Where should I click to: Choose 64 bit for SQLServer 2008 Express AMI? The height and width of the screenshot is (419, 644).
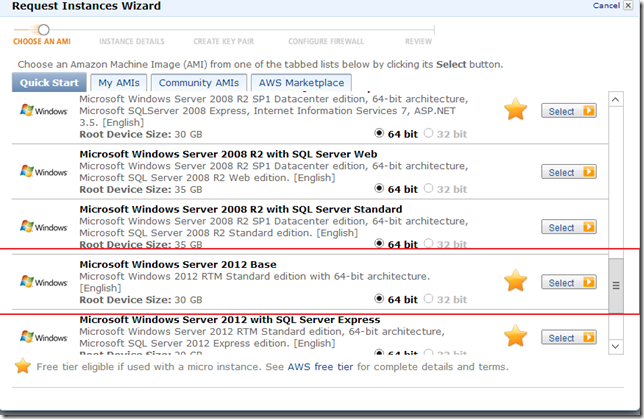(x=379, y=133)
